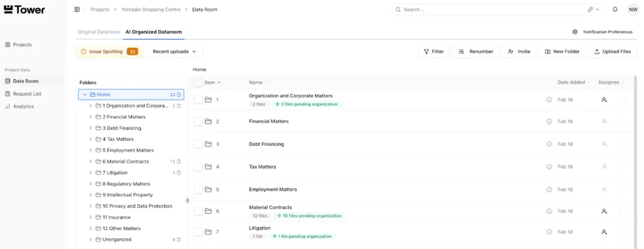Screen dimensions: 644x249
Task: Assign a user to Financial Matters
Action: pyautogui.click(x=604, y=121)
